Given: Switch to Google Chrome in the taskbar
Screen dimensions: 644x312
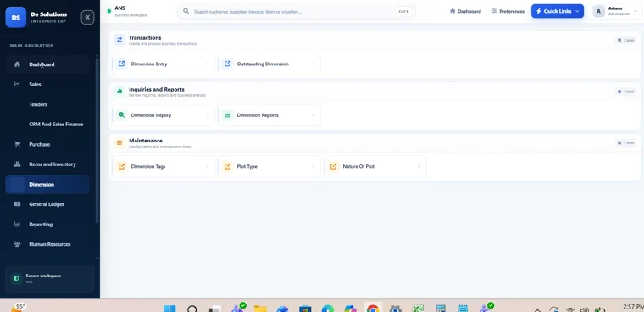Looking at the screenshot, I should click(x=373, y=309).
